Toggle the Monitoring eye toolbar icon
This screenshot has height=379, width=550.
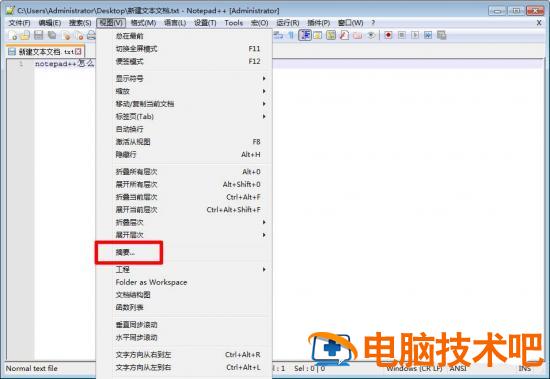click(x=371, y=35)
